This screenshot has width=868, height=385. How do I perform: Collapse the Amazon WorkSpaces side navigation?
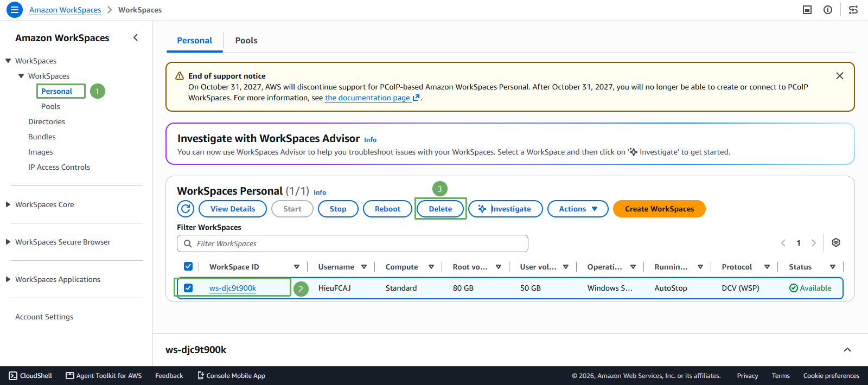coord(136,37)
